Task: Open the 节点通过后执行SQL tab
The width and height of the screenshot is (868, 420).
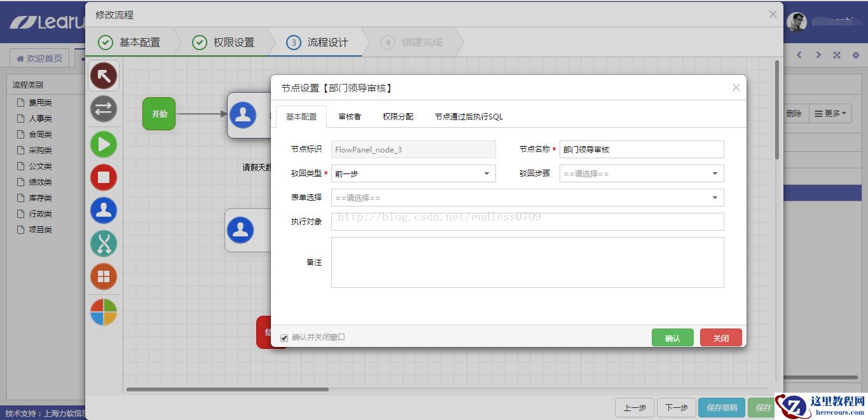Action: click(x=469, y=117)
